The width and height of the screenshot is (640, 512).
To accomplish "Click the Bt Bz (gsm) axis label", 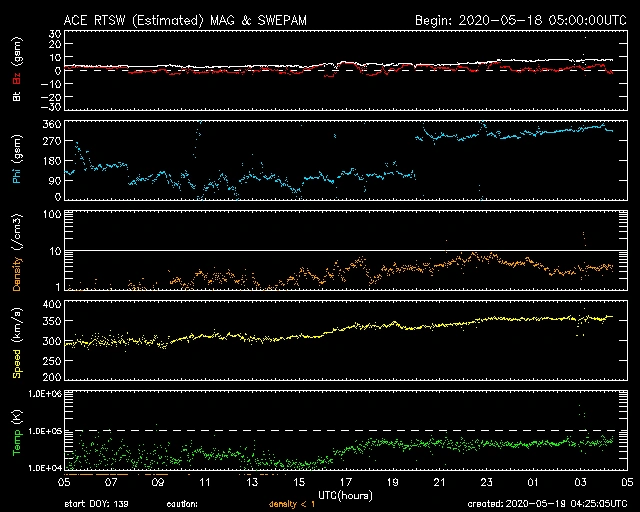I will tap(16, 70).
